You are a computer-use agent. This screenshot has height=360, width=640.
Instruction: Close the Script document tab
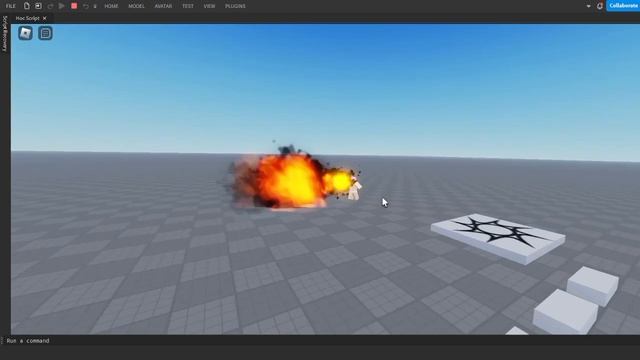(x=44, y=18)
